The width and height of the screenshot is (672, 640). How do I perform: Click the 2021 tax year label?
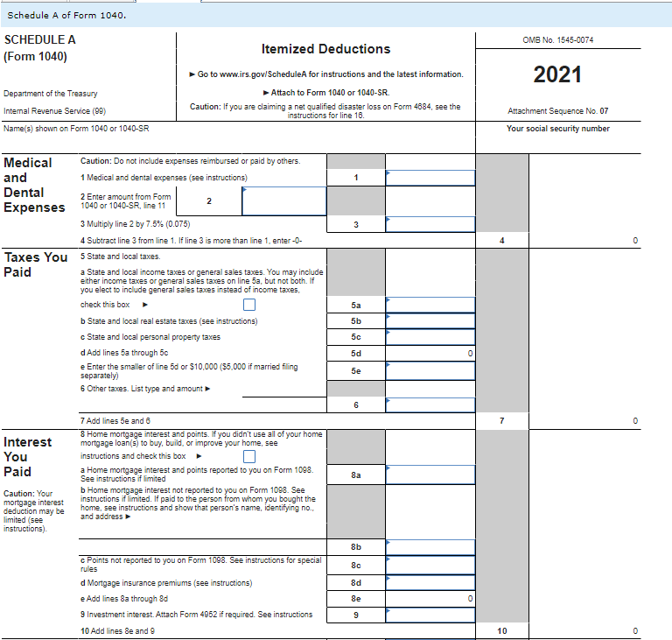click(557, 74)
